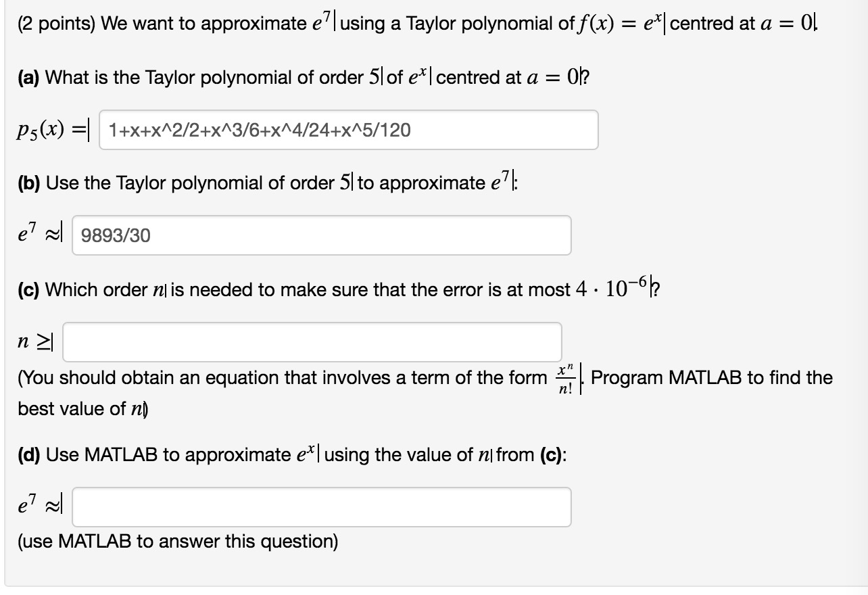The width and height of the screenshot is (868, 595).
Task: Click the empty answer field for part (c)
Action: pos(311,341)
